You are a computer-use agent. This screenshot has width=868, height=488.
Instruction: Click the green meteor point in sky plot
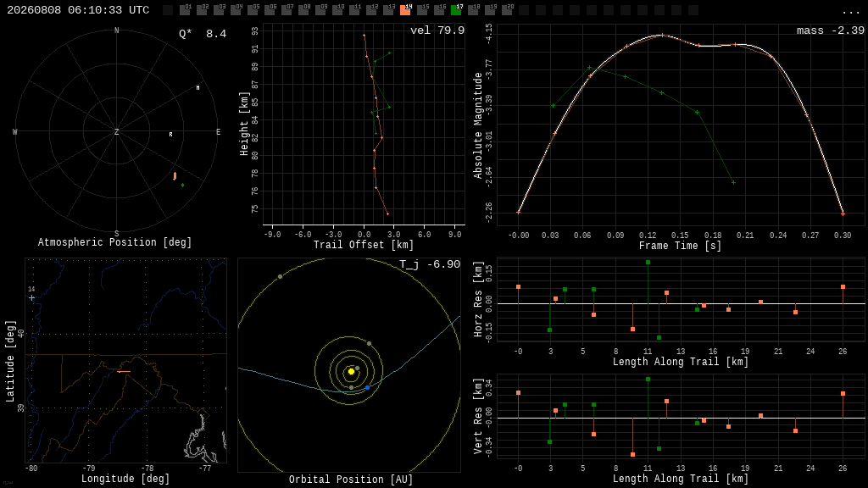[183, 185]
